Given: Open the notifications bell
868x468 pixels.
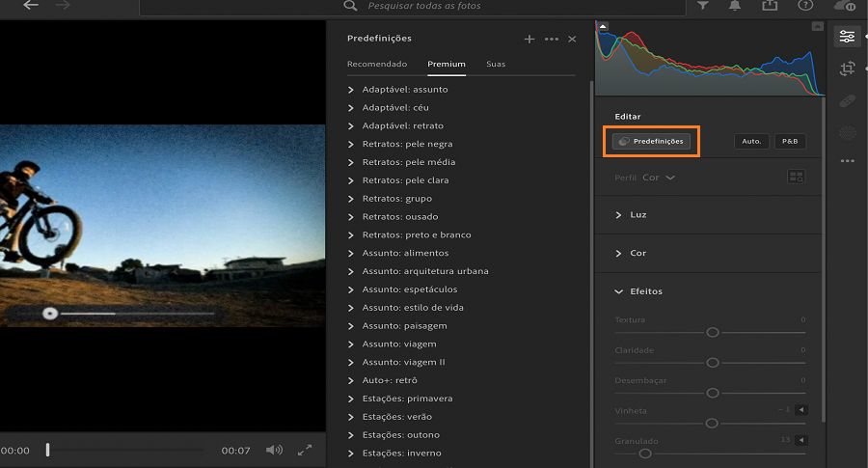Looking at the screenshot, I should pyautogui.click(x=735, y=6).
